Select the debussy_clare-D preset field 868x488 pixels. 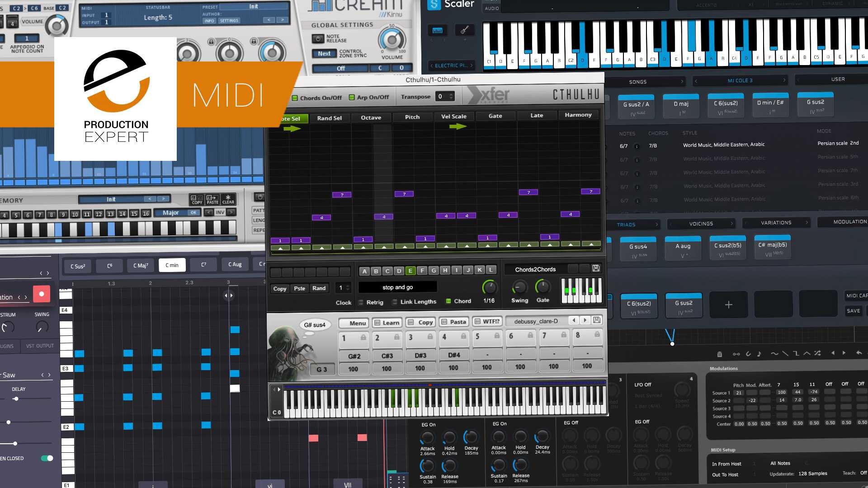[537, 321]
